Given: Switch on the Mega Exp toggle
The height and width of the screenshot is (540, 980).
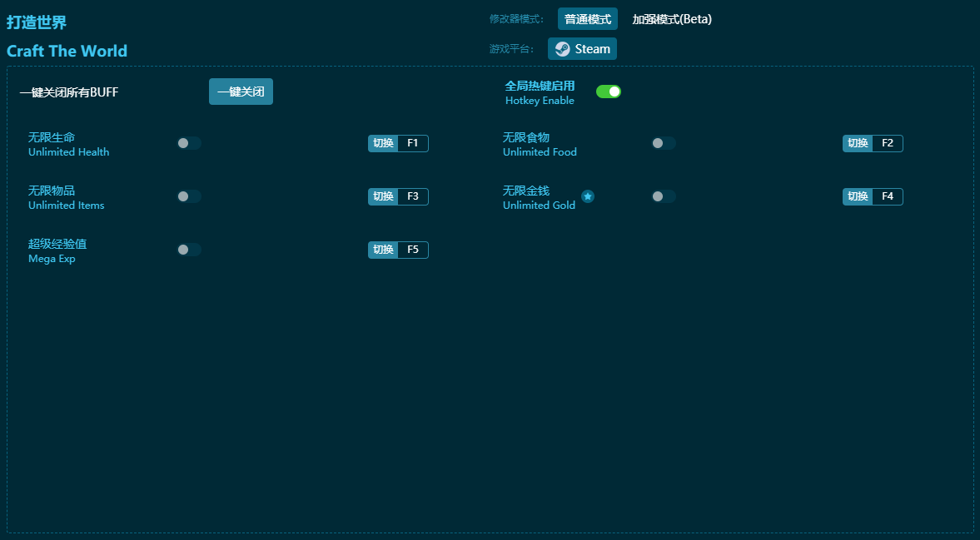Looking at the screenshot, I should tap(189, 250).
